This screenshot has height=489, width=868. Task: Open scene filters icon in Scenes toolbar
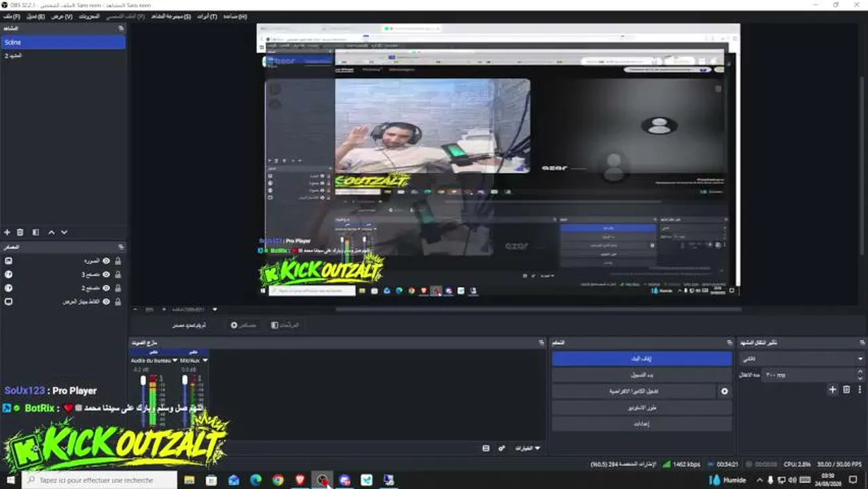click(x=36, y=232)
